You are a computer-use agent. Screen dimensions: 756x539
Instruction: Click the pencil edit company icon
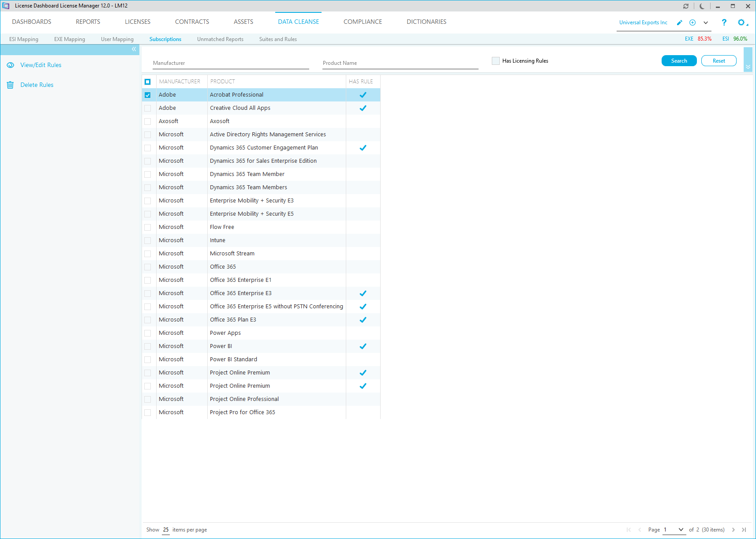680,22
